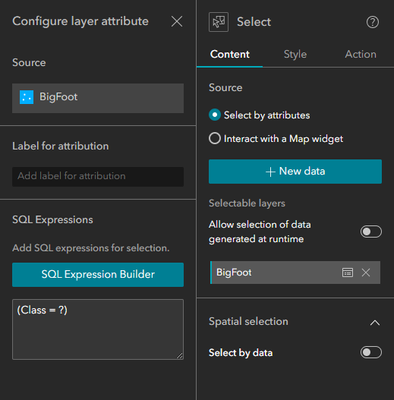Click 'Add SQL expressions for selection.' text
Screen dimensions: 394x400
point(91,248)
